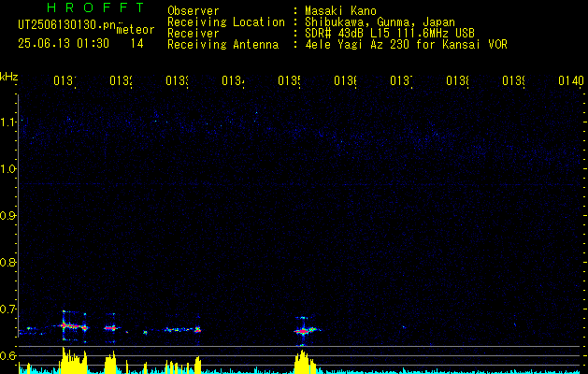Click the 0.8 kHz frequency axis label
588x374 pixels.
(x=7, y=262)
